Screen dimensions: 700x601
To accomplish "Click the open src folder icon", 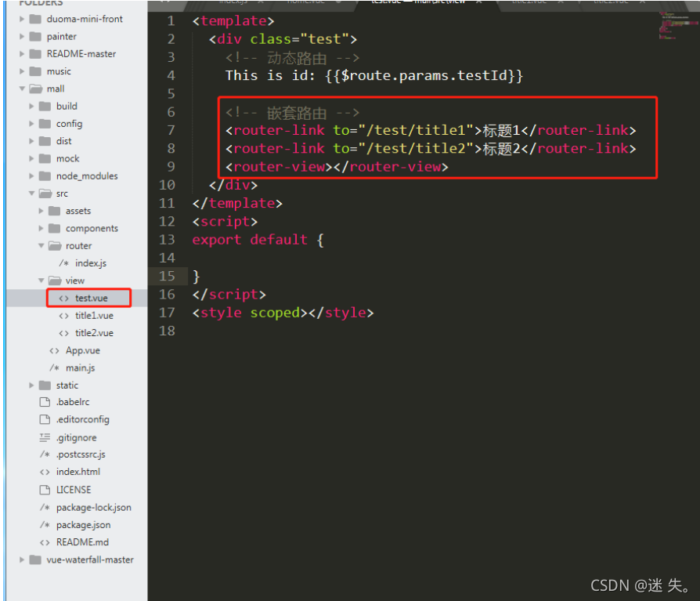I will (x=45, y=194).
